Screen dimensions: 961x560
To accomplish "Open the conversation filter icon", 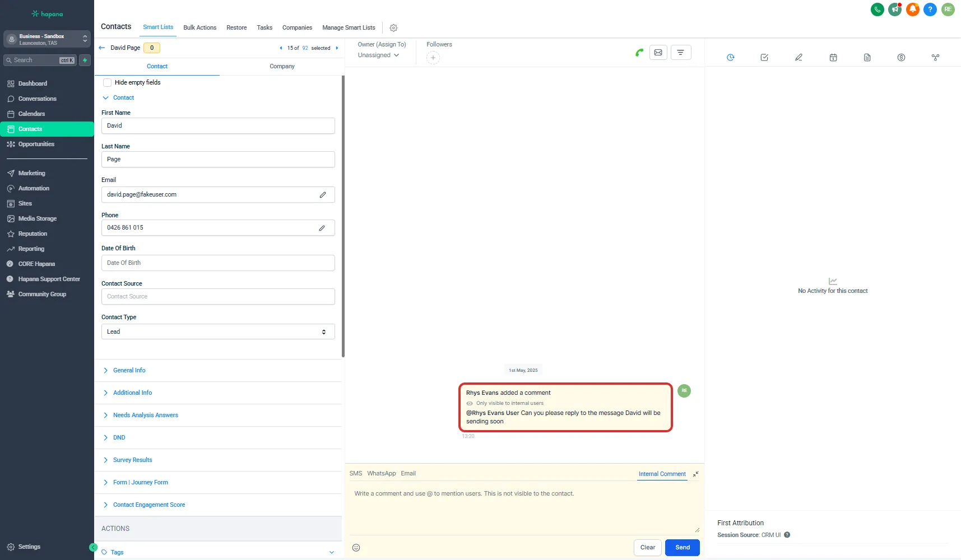I will pos(680,53).
